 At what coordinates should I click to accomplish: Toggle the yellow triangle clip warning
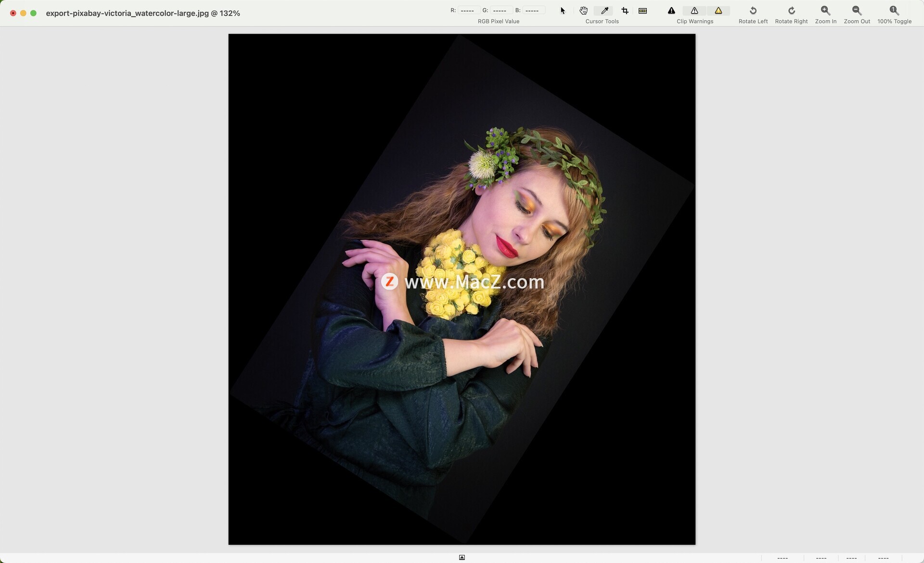tap(718, 11)
